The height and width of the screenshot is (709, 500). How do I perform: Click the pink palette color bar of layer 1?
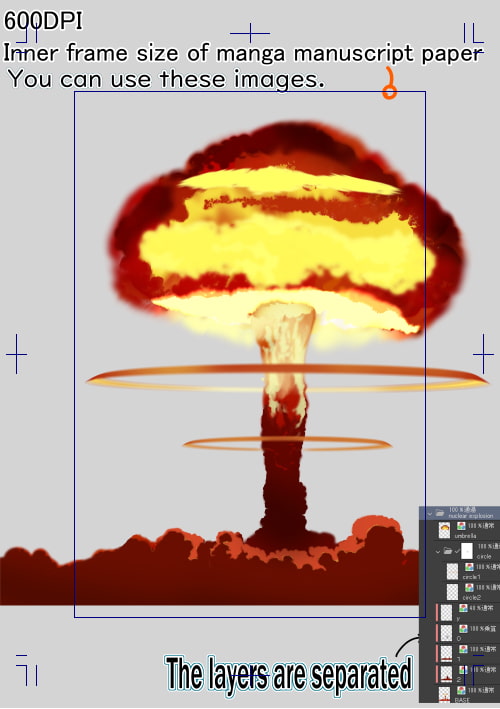437,654
